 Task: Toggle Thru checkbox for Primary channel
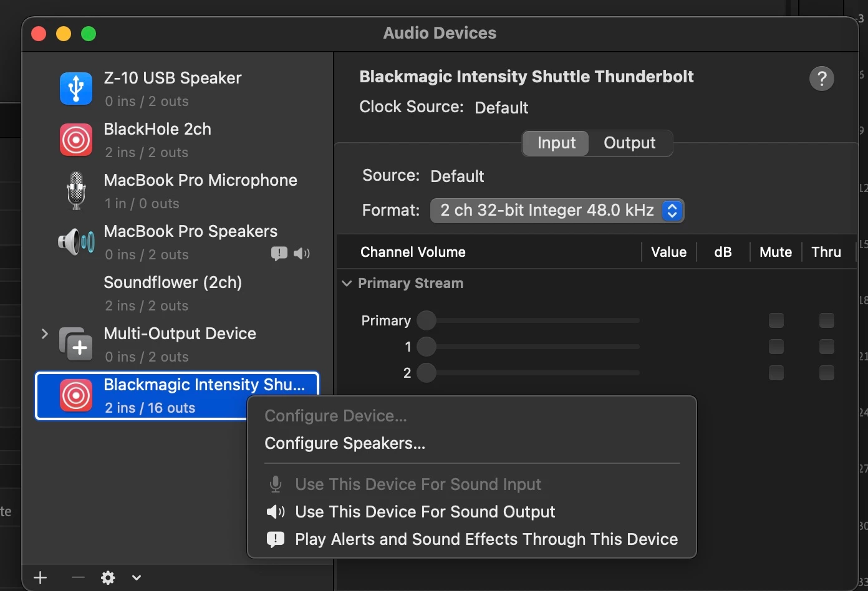827,320
